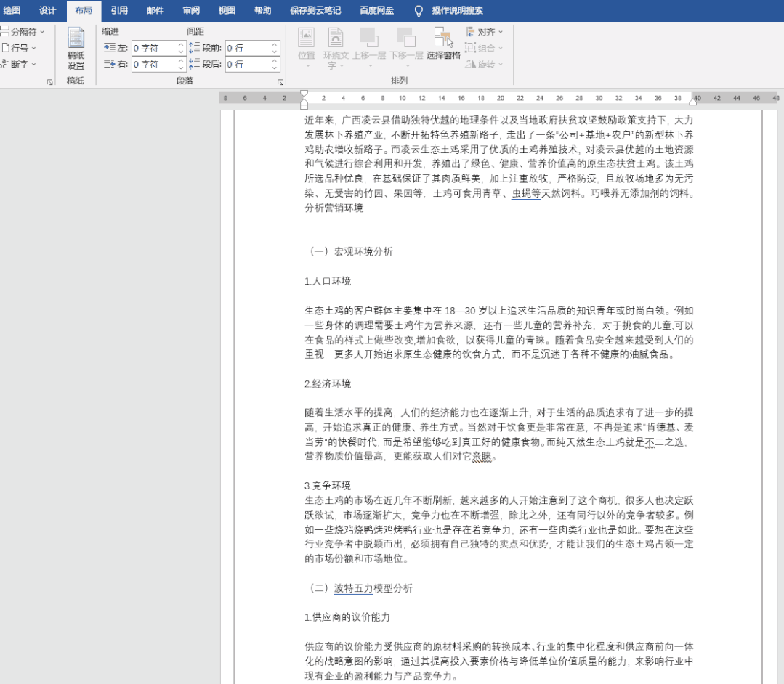Click the heading 2.经济环境
The width and height of the screenshot is (784, 684).
pos(328,383)
